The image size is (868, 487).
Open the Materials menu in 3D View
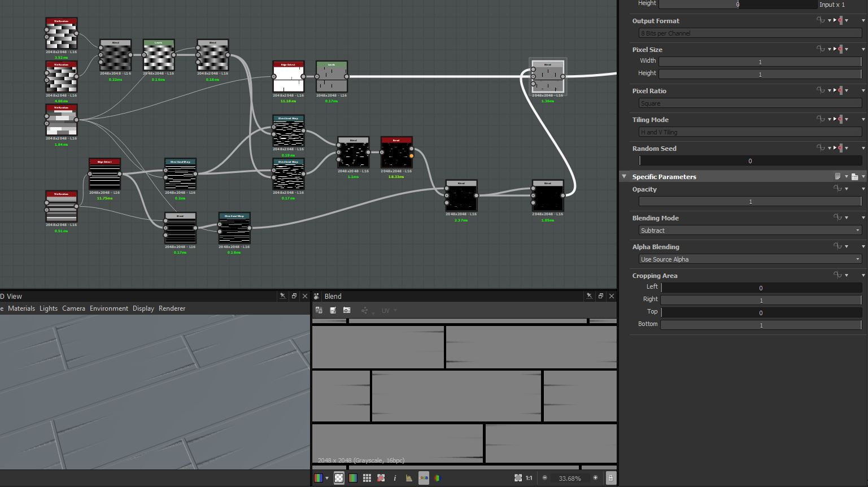tap(21, 308)
